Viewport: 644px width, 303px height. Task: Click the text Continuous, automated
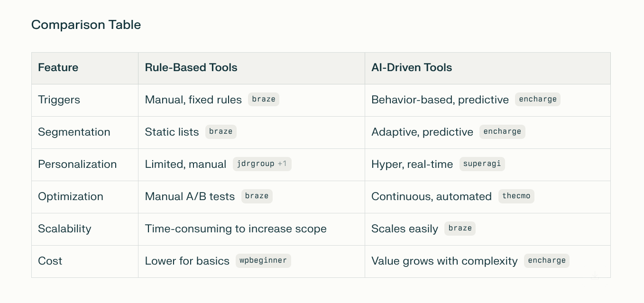tap(432, 196)
